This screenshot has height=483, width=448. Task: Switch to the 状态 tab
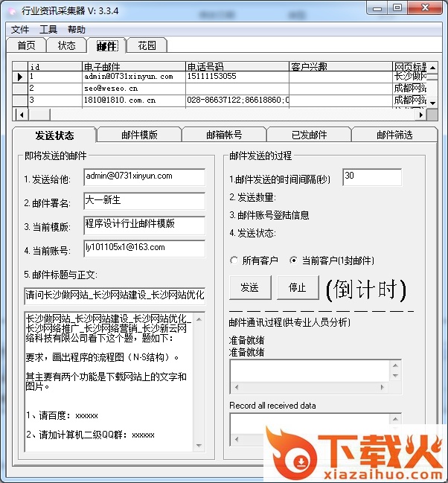[66, 45]
